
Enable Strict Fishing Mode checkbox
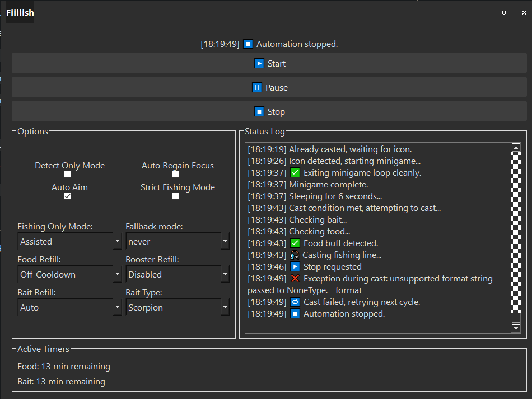tap(175, 196)
